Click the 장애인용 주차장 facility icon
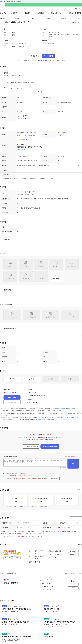 (x=12, y=315)
